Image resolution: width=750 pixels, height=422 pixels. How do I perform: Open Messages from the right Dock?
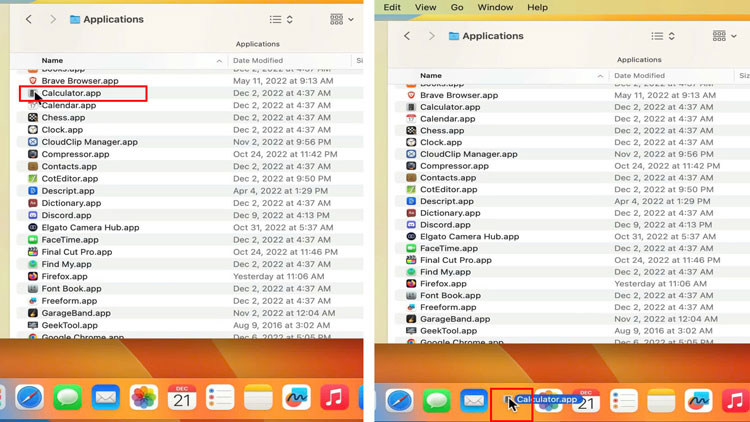(436, 400)
